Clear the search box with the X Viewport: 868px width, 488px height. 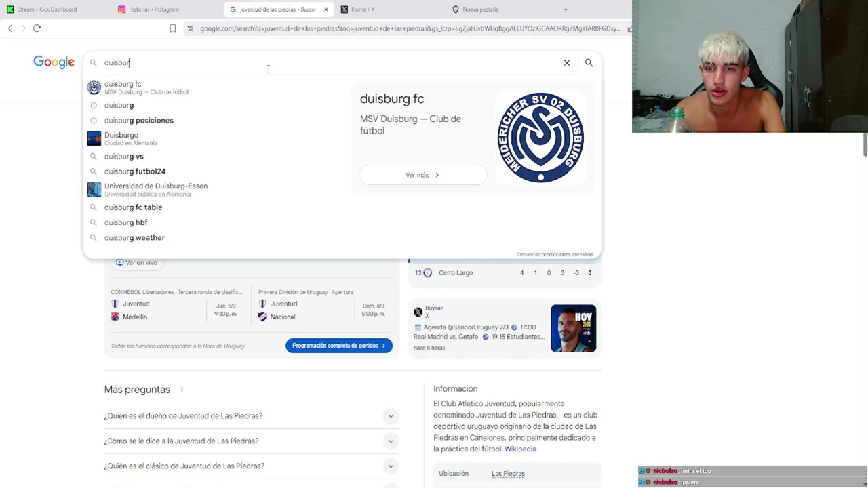coord(567,62)
